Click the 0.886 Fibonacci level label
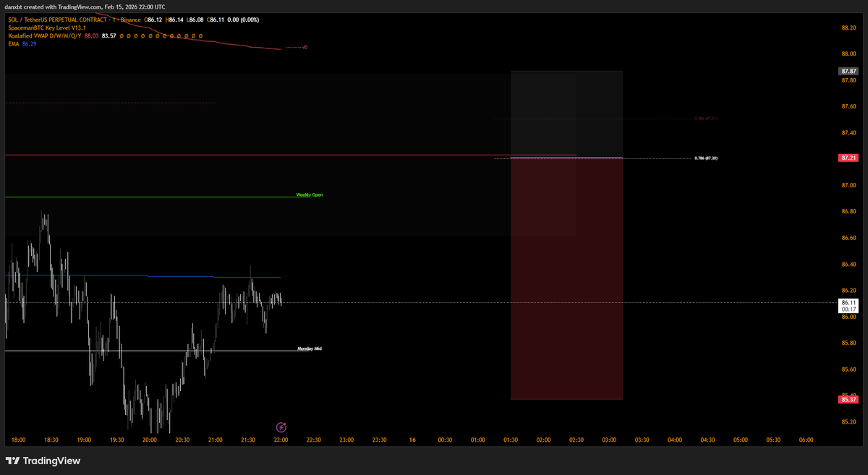This screenshot has height=475, width=868. (706, 119)
